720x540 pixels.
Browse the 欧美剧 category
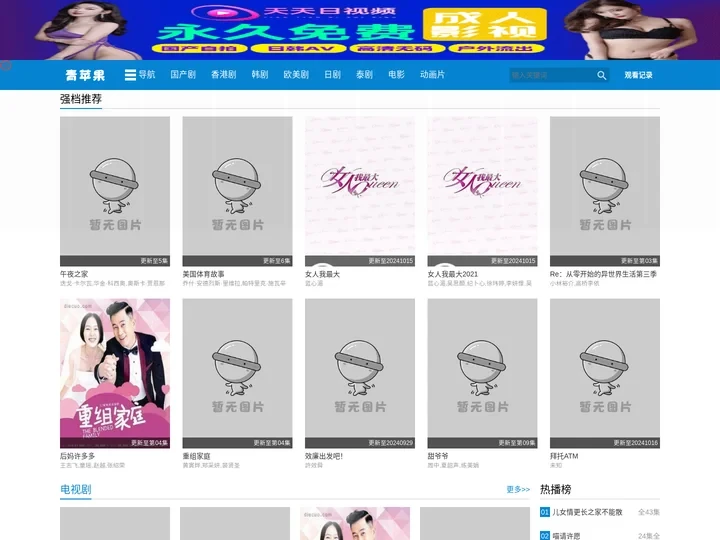296,74
